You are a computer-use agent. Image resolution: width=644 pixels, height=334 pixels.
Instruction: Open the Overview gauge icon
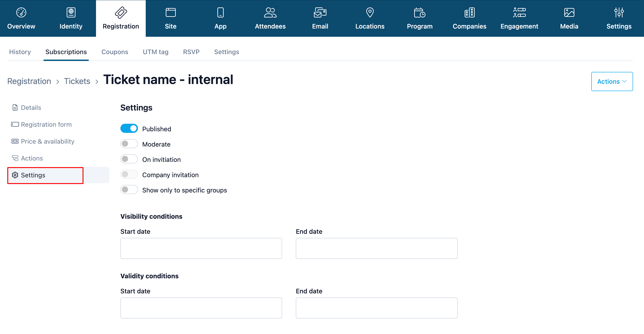(21, 13)
